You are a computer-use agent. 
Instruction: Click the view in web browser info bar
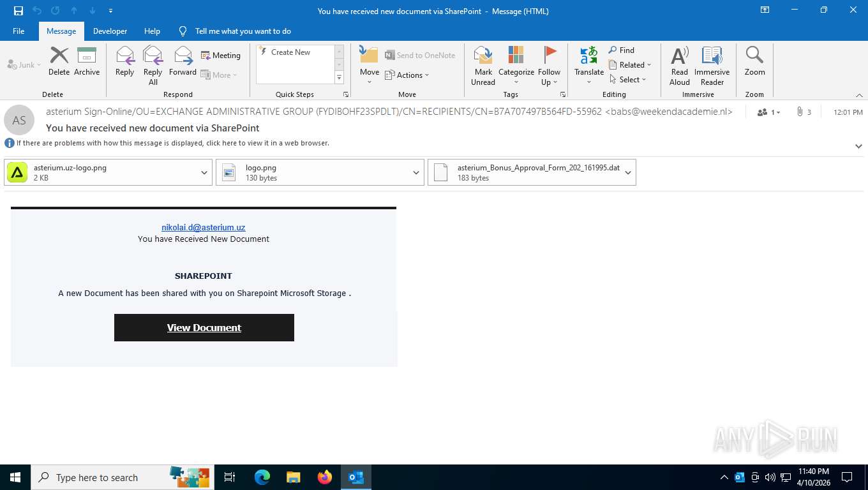[172, 143]
